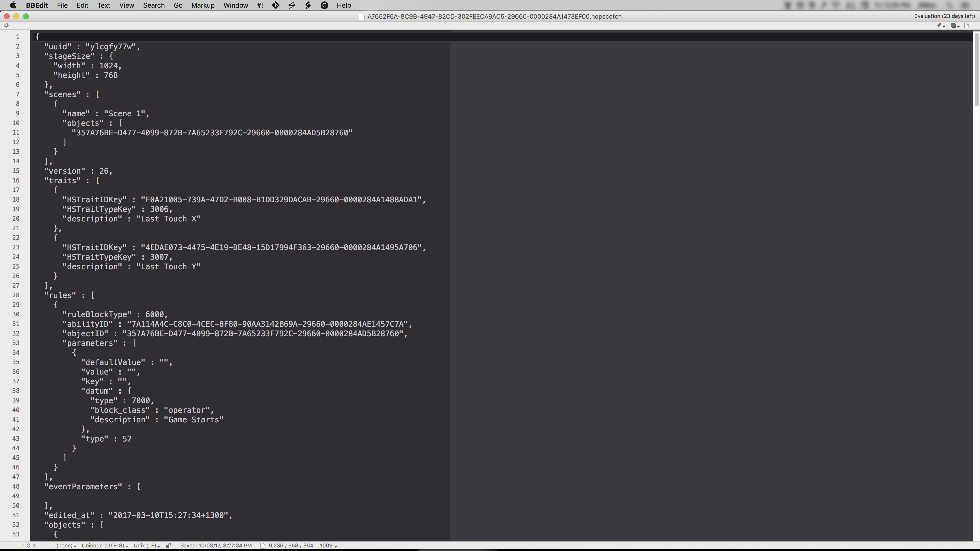Open the 100% zoom level popup
The width and height of the screenshot is (980, 551).
click(328, 546)
